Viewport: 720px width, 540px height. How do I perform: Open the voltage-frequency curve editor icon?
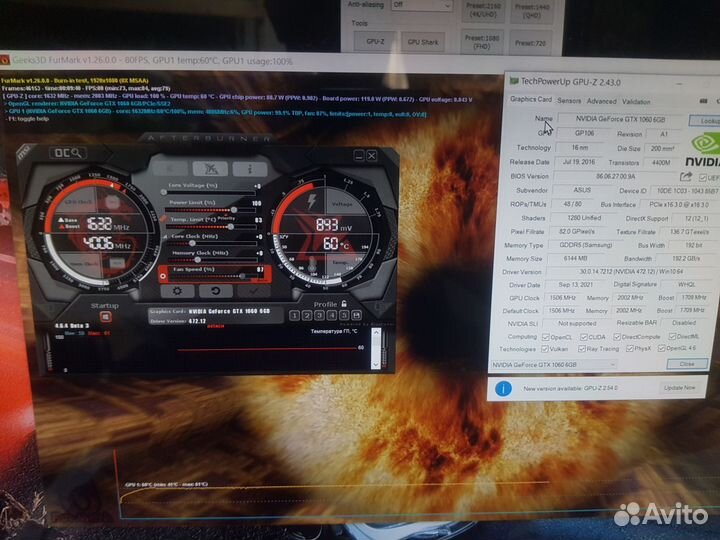[165, 236]
